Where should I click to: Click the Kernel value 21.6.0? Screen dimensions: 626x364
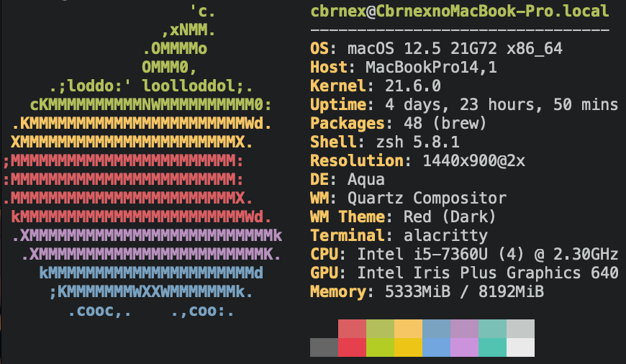click(x=413, y=86)
